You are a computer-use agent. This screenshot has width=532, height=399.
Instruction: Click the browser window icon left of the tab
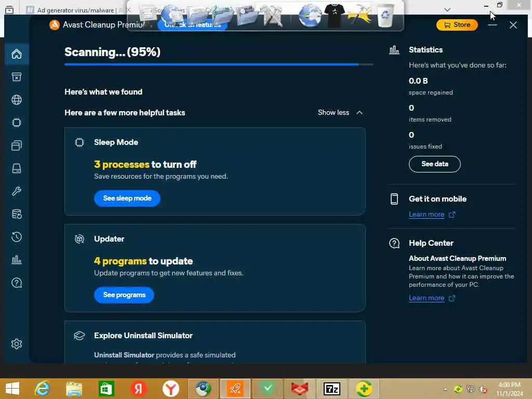tap(9, 10)
